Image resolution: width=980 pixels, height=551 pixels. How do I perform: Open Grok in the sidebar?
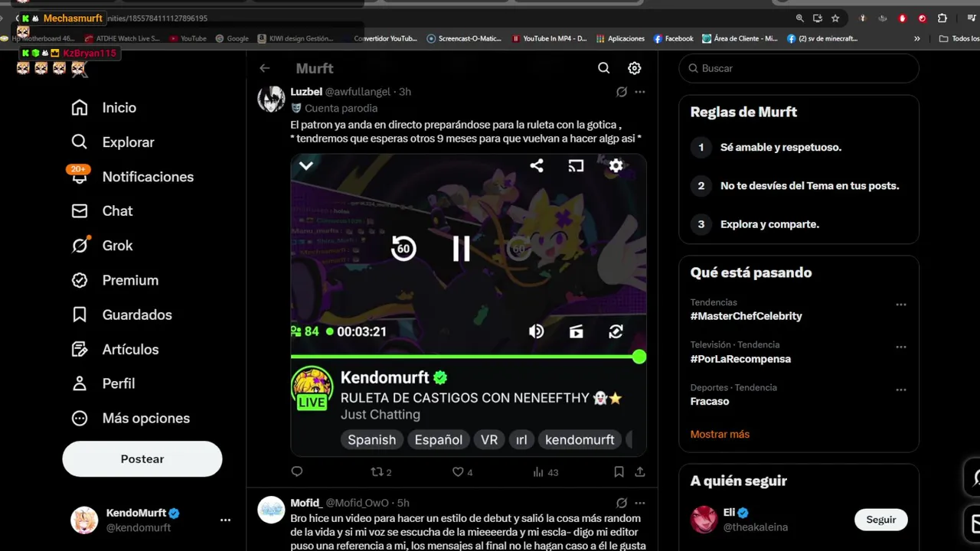102,246
